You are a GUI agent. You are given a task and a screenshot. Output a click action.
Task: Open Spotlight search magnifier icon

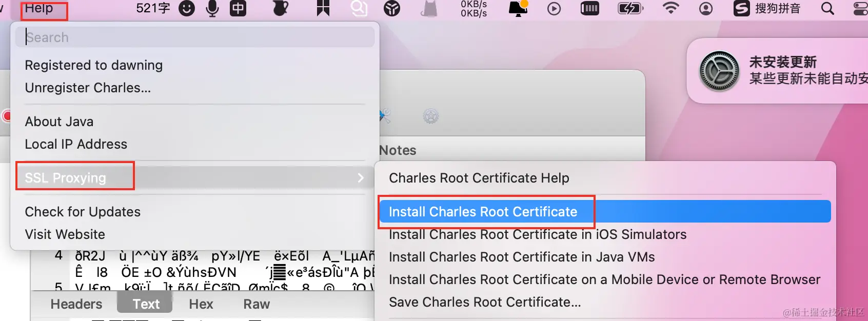pos(827,8)
